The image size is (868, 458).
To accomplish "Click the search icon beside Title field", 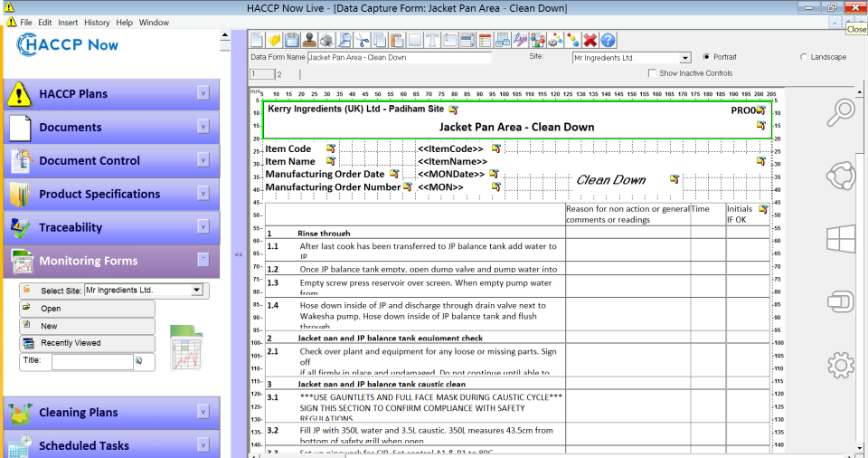I will click(x=138, y=361).
